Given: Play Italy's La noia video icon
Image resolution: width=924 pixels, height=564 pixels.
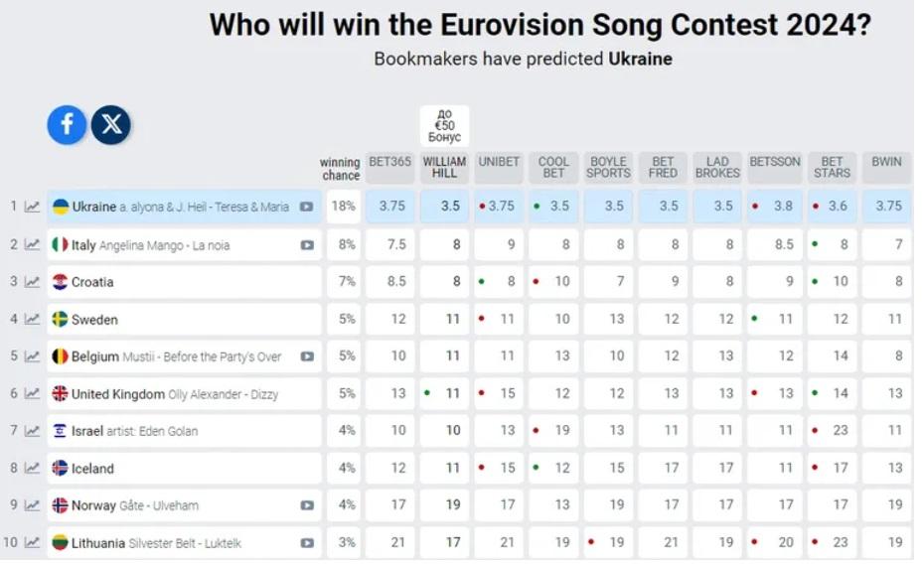Looking at the screenshot, I should [307, 245].
